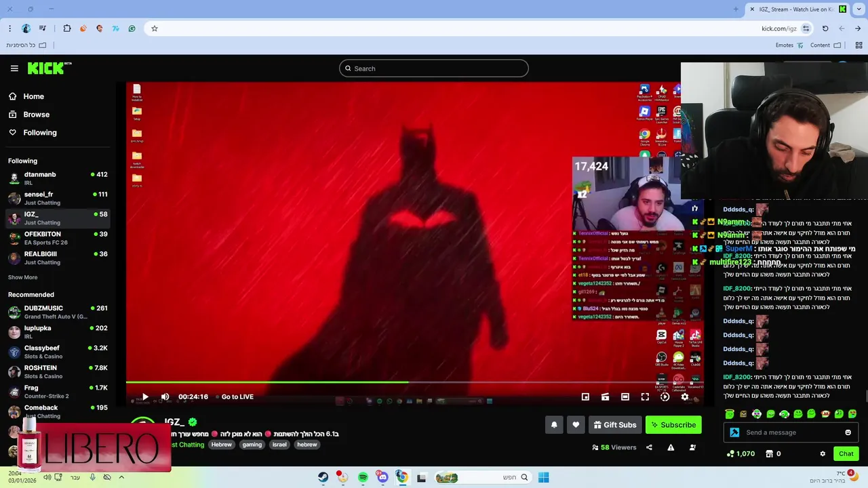
Task: Open the channel points shop icon
Action: click(x=769, y=454)
